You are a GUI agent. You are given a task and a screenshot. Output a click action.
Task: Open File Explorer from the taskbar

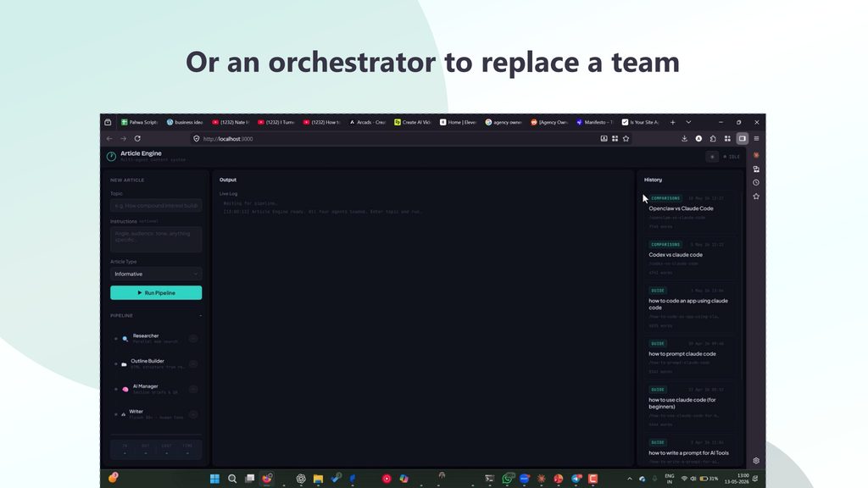pos(319,479)
